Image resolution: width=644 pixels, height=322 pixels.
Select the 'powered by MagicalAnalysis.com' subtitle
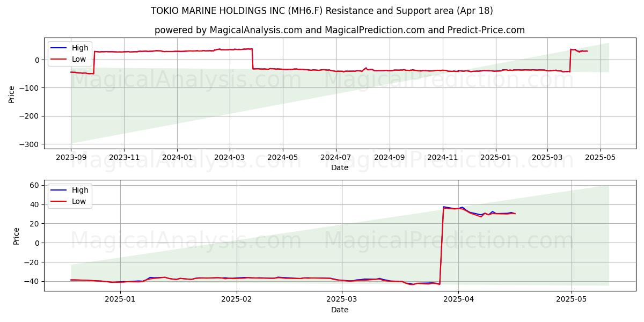coord(340,30)
